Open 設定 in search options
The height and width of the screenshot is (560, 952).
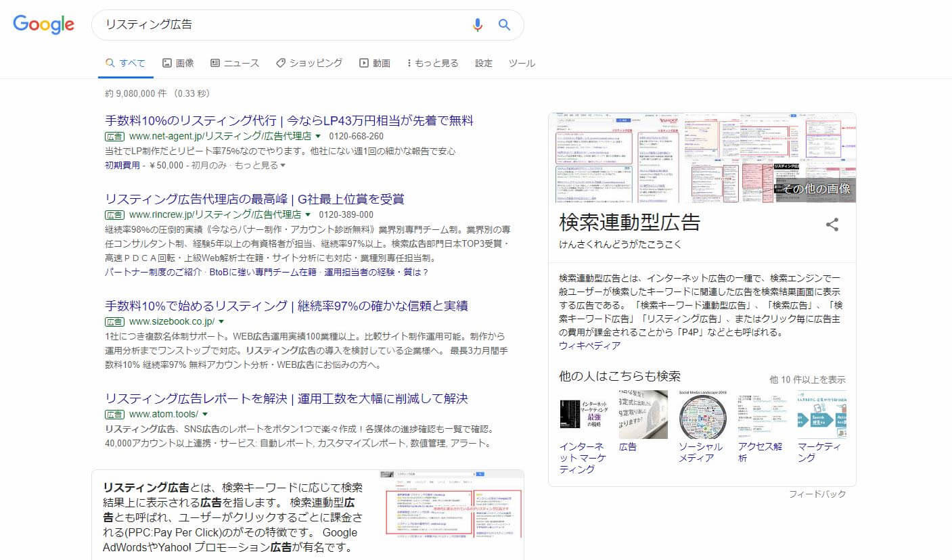484,63
